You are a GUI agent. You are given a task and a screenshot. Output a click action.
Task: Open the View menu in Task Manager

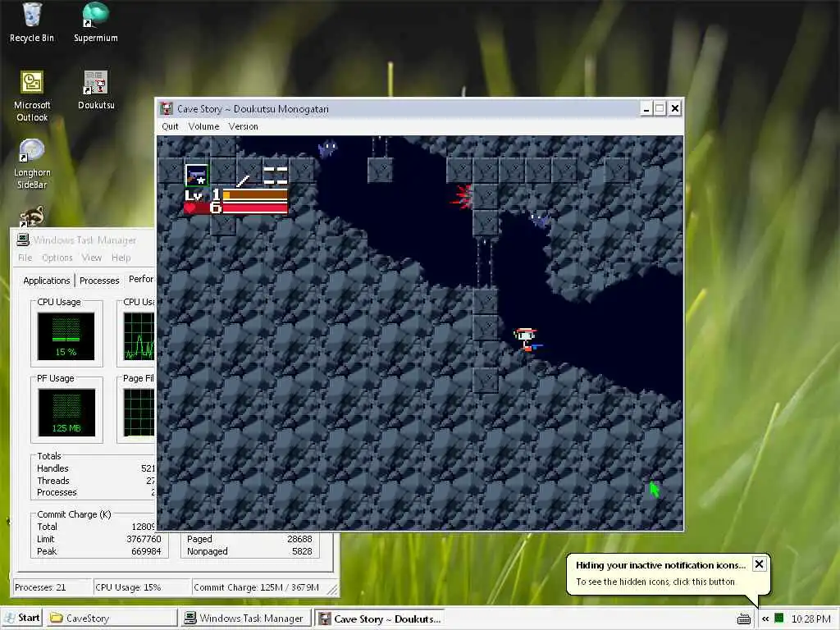[x=92, y=258]
